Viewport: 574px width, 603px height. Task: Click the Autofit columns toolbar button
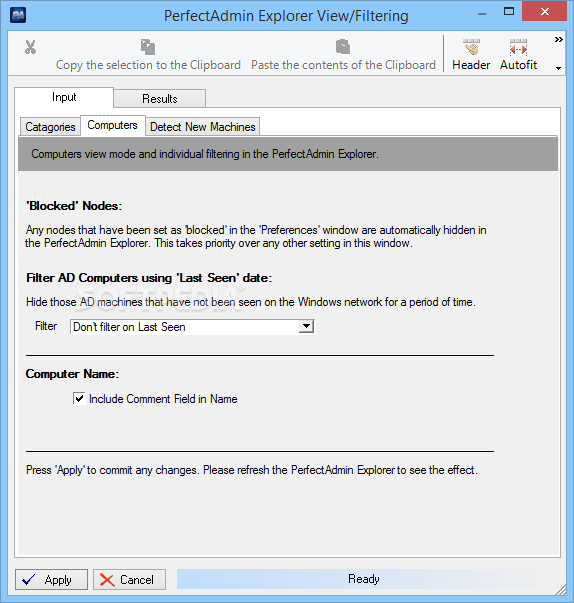point(518,55)
